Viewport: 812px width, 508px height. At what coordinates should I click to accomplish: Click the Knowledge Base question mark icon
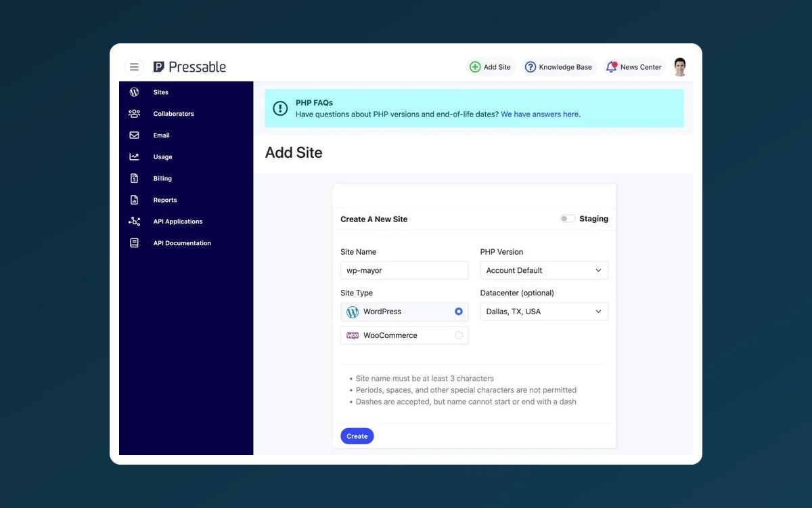tap(531, 67)
